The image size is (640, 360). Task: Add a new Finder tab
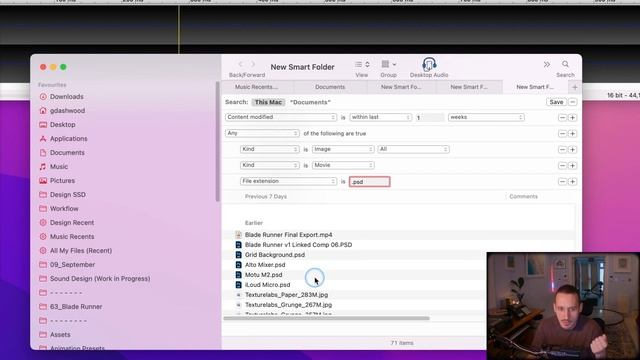pyautogui.click(x=575, y=87)
